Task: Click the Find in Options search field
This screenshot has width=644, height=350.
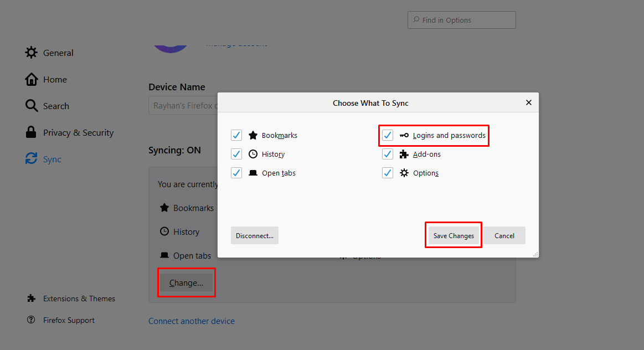Action: (465, 20)
